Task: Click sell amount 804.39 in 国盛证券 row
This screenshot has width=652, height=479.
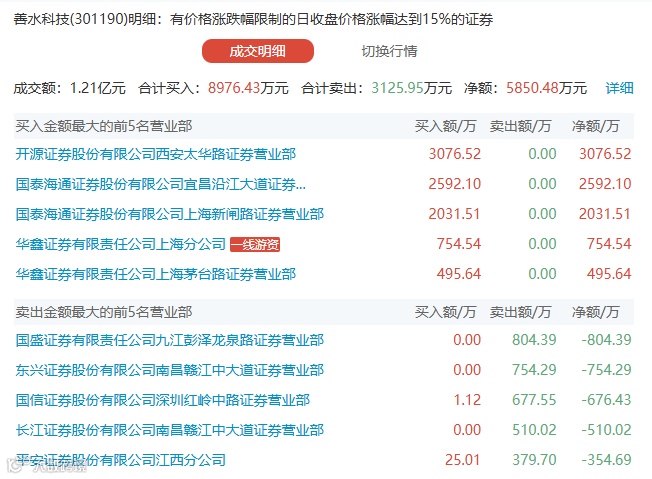Action: tap(534, 340)
